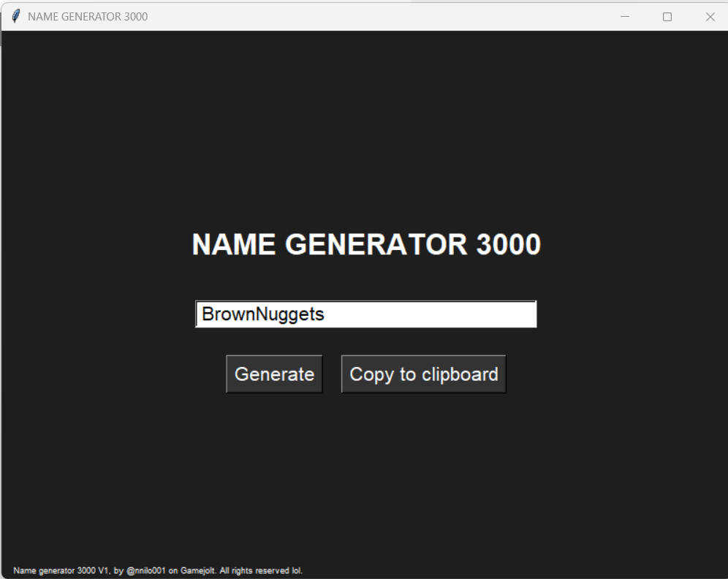Focus the name field showing BrownNuggets
728x579 pixels.
click(x=366, y=314)
